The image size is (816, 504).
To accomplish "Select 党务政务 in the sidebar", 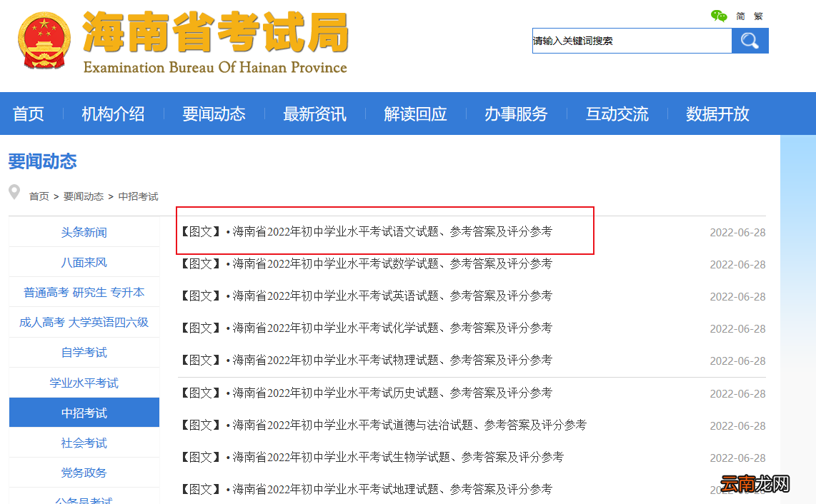I will coord(84,473).
